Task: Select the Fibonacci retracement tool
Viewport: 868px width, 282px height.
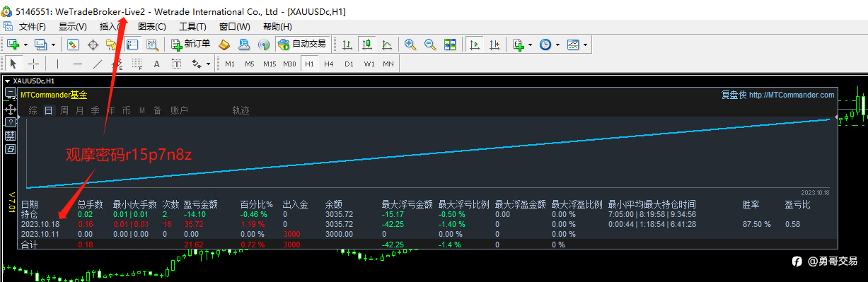Action: tap(137, 64)
